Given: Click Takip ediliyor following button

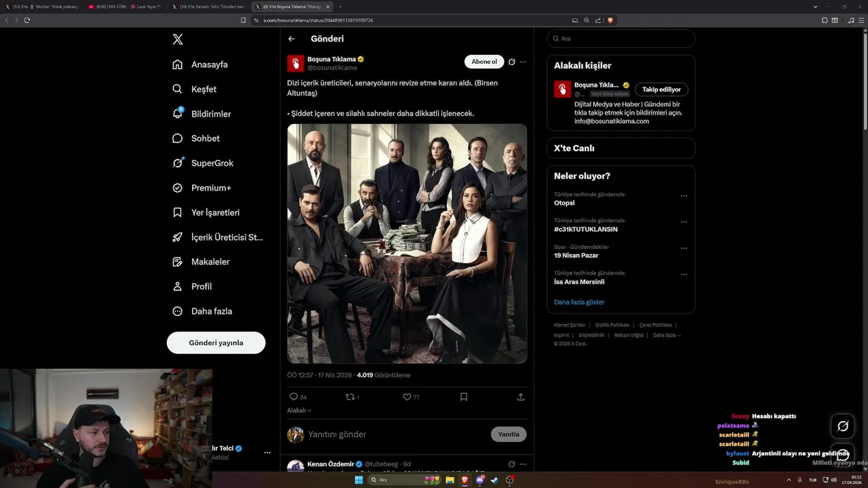Looking at the screenshot, I should (x=661, y=89).
